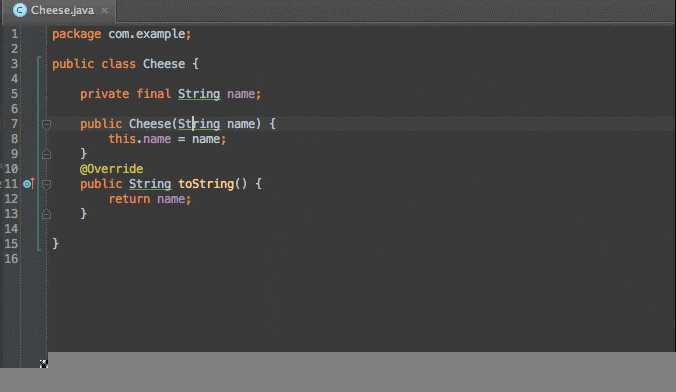The width and height of the screenshot is (676, 392).
Task: Click the closing brace of the class on line 15
Action: [55, 244]
